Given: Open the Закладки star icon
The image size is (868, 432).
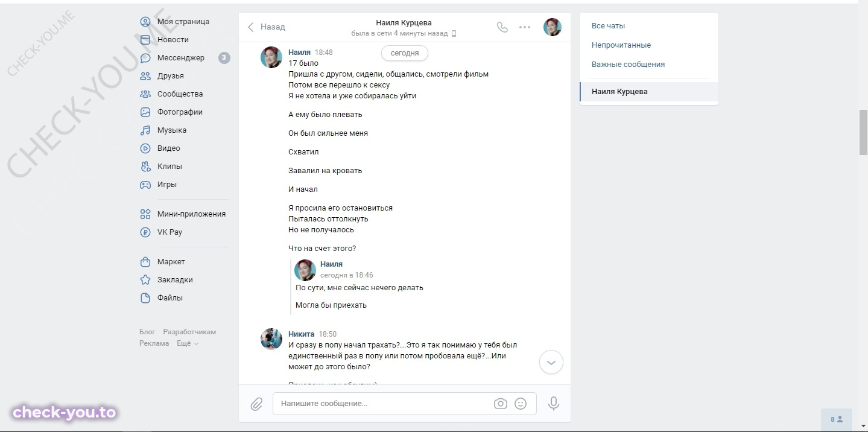Looking at the screenshot, I should (x=145, y=280).
